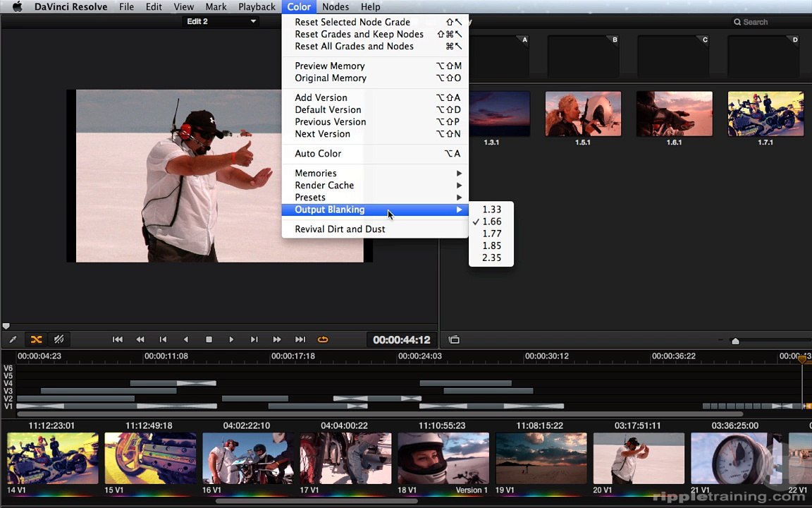Choose Next Version
This screenshot has width=812, height=508.
click(375, 134)
